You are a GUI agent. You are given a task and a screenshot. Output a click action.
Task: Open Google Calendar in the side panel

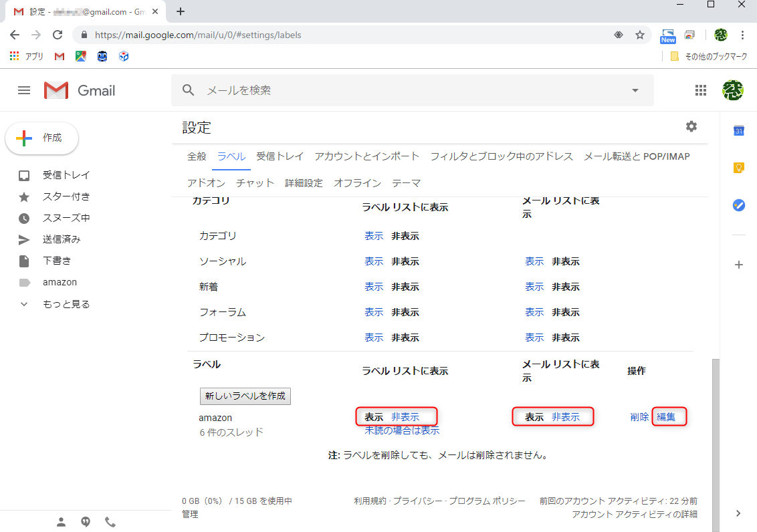click(738, 131)
